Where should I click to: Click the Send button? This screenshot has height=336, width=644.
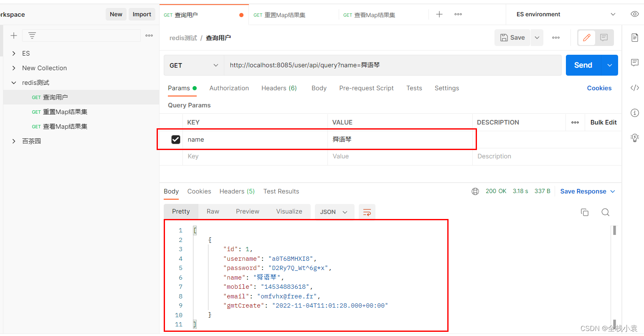coord(583,65)
